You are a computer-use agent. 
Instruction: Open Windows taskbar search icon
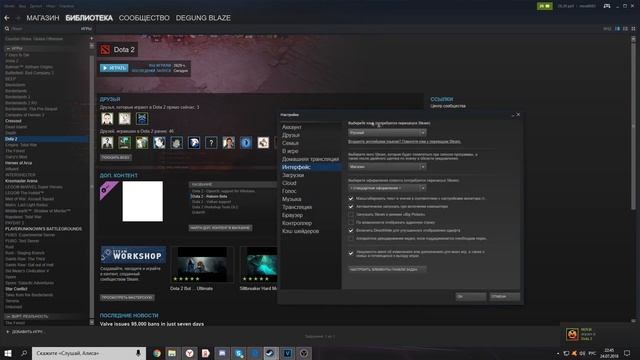click(24, 353)
